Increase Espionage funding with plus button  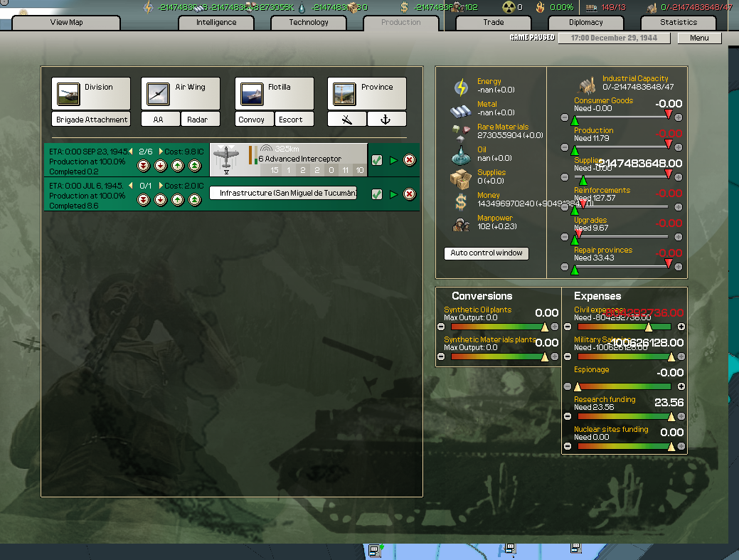[x=681, y=386]
